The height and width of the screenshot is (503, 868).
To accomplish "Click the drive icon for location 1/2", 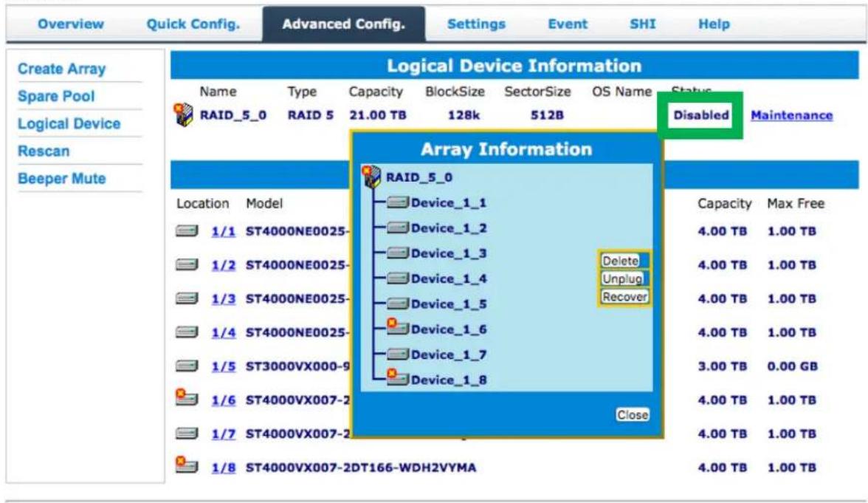I will pos(187,264).
